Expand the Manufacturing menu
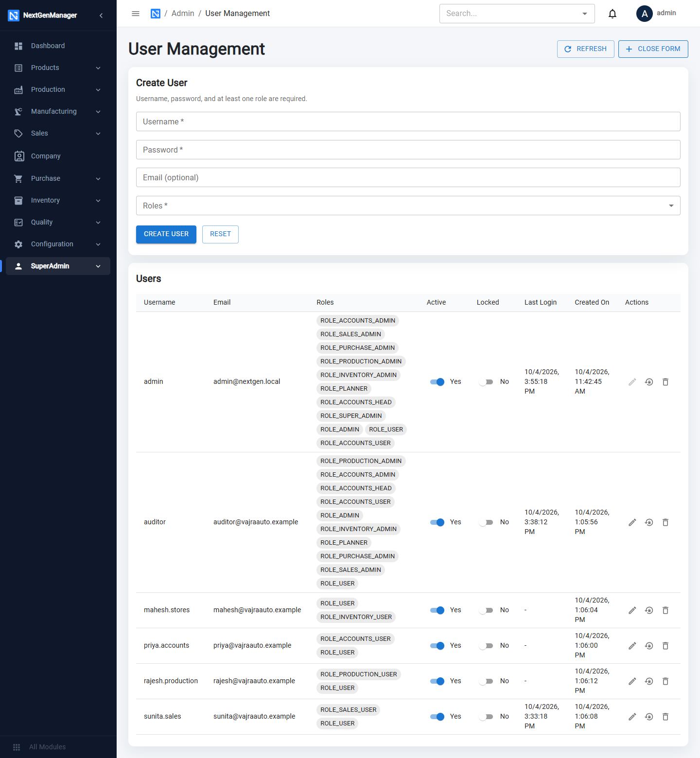The width and height of the screenshot is (700, 758). click(58, 111)
